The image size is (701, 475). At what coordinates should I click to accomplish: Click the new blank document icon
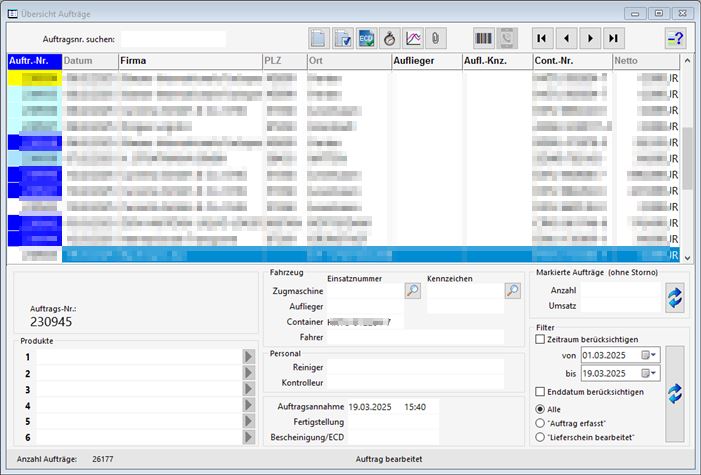point(318,38)
